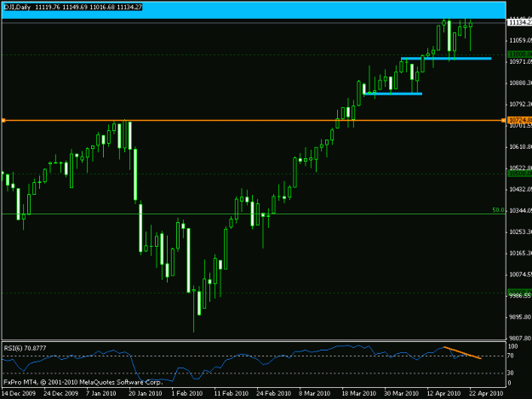
Task: Click the 22 Apr 2010 date label
Action: [486, 393]
